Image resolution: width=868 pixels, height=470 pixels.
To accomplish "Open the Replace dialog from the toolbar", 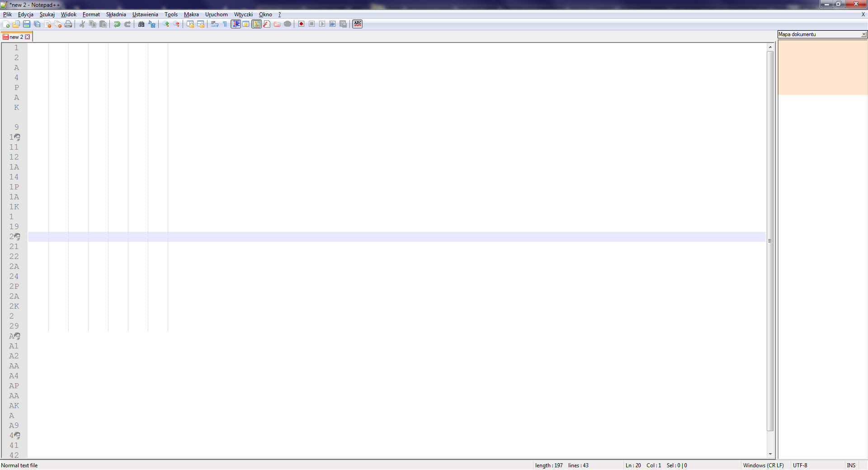I will click(x=152, y=24).
